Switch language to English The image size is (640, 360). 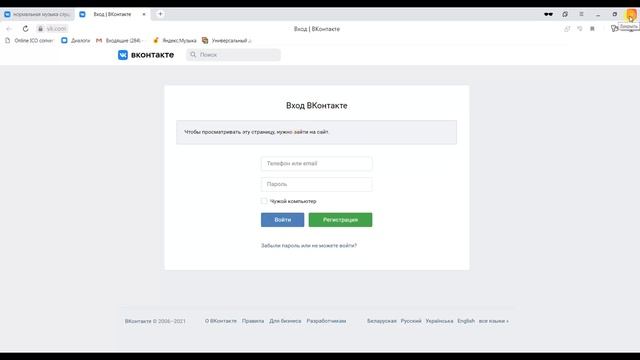point(466,321)
